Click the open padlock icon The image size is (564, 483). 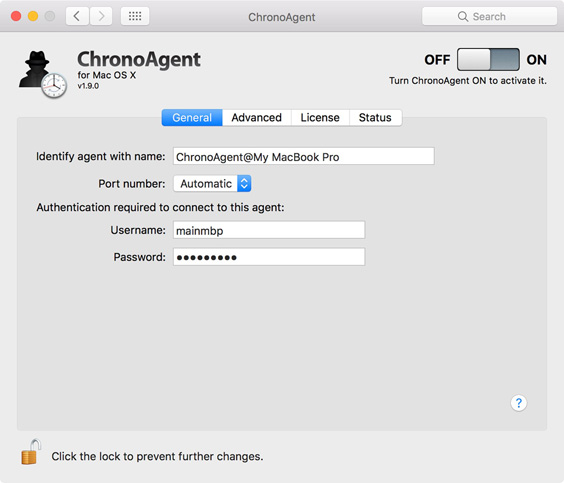(x=31, y=452)
